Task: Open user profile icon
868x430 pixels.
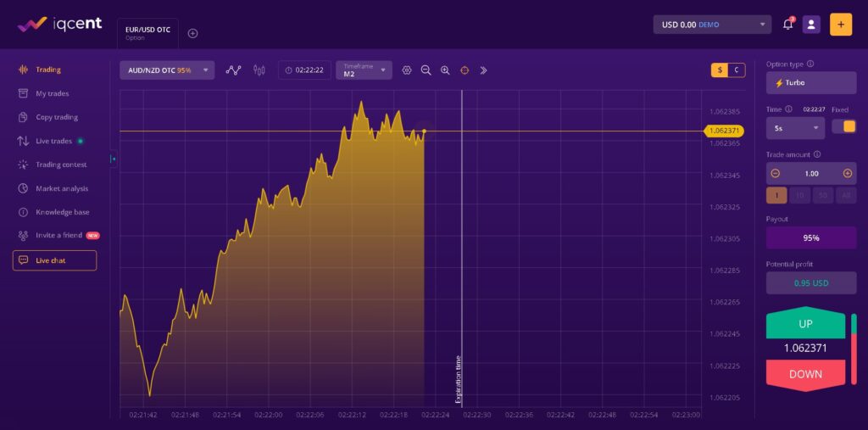Action: (811, 25)
